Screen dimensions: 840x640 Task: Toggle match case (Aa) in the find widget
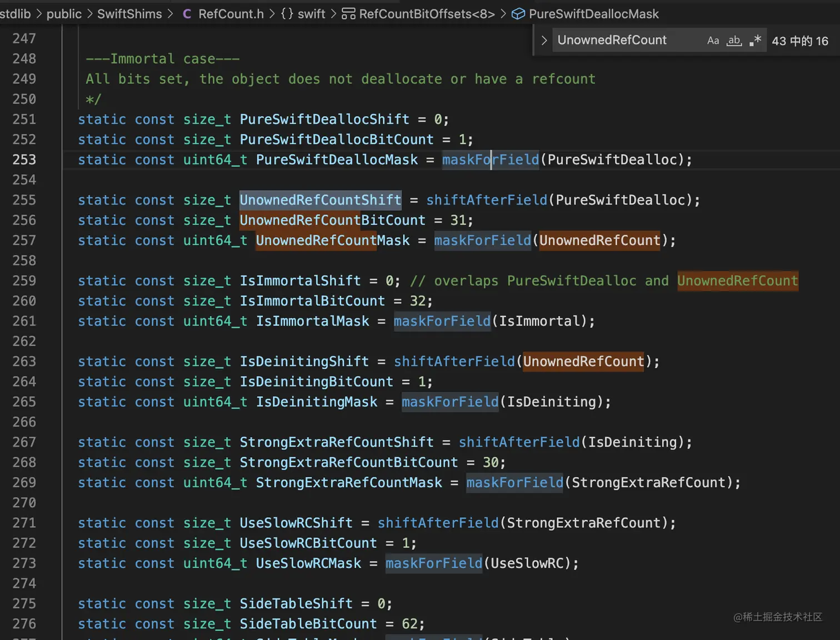[x=713, y=40]
